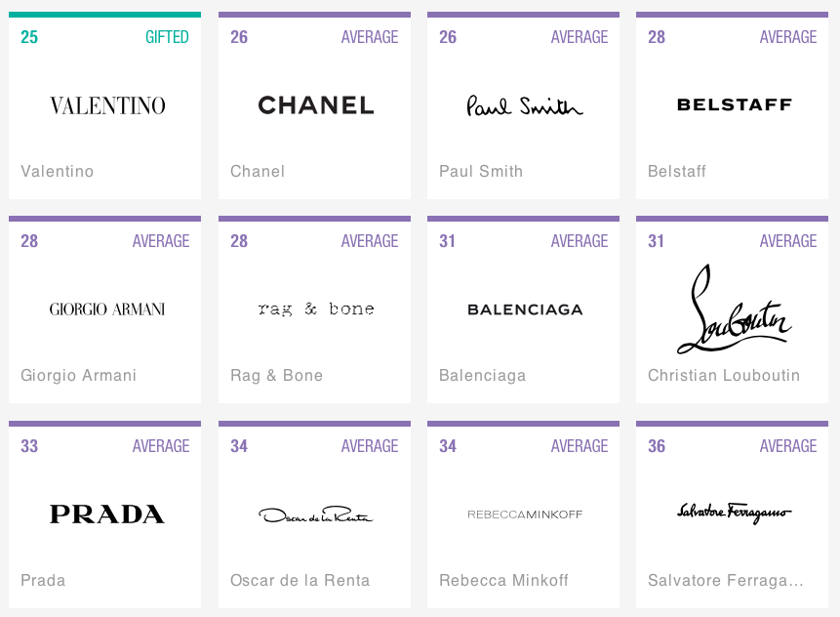Click the AVERAGE label on Chanel card
Screen dimensions: 840x617
pos(370,37)
